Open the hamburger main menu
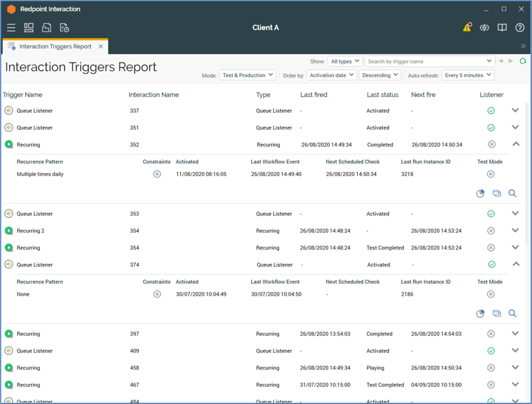Viewport: 532px width, 404px height. click(11, 28)
